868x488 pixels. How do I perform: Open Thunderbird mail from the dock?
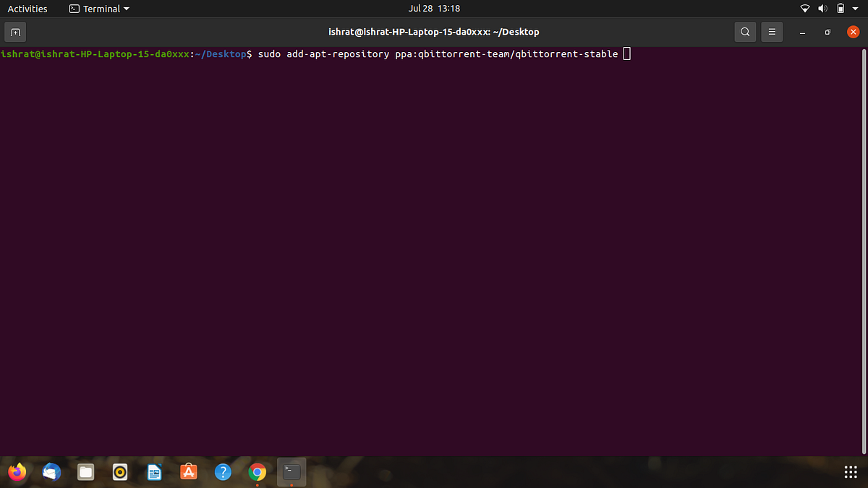(x=51, y=471)
